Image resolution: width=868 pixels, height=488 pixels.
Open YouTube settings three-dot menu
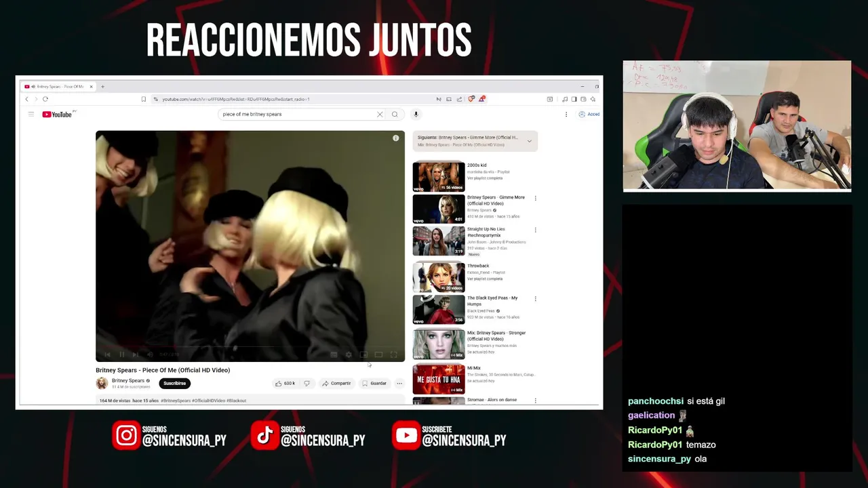[x=566, y=115]
